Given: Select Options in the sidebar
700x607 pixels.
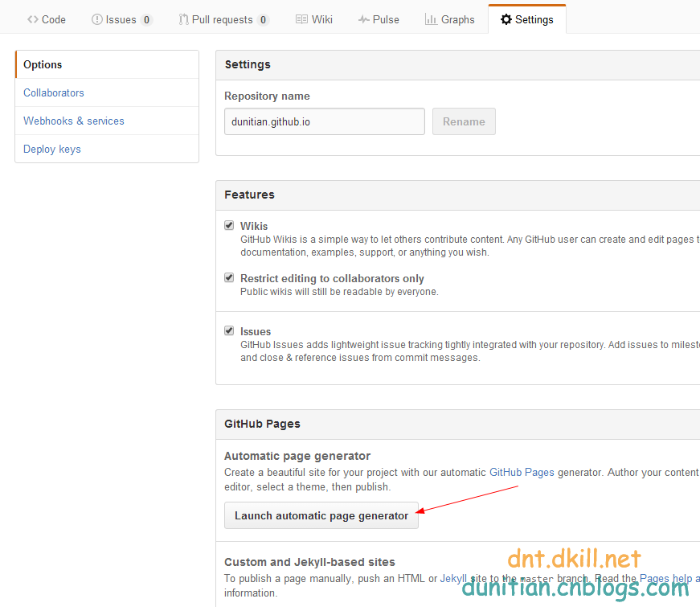Looking at the screenshot, I should (x=107, y=65).
